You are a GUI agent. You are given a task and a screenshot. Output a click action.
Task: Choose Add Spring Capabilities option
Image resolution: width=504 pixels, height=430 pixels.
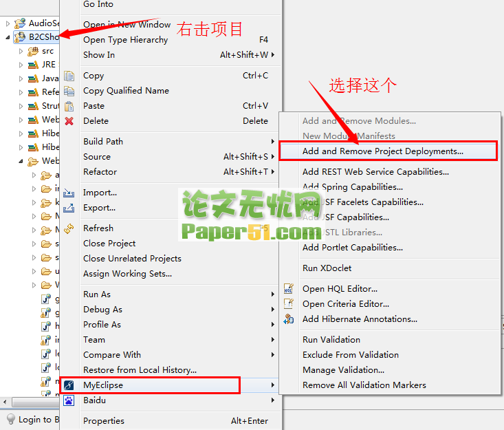point(353,187)
